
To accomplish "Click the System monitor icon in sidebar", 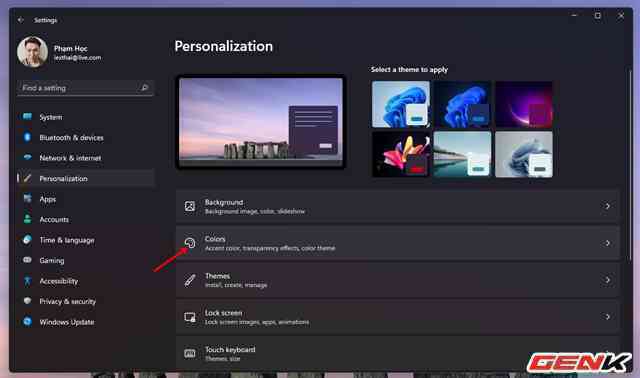I will 27,117.
